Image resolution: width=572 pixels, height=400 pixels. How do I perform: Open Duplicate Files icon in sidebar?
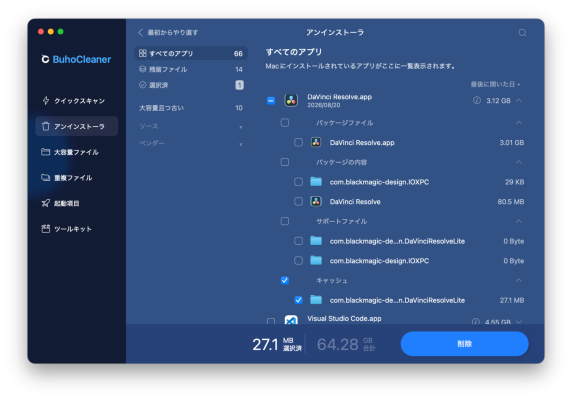[x=46, y=178]
